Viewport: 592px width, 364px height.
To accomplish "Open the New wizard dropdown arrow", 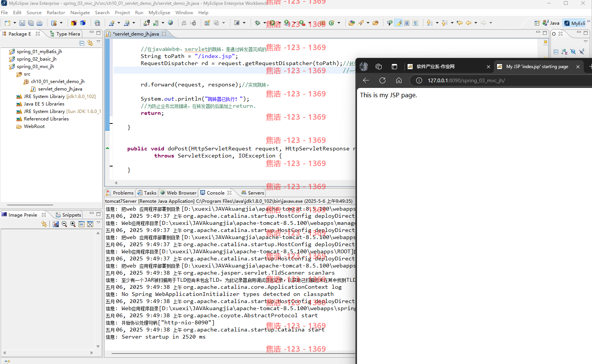I will coord(15,23).
